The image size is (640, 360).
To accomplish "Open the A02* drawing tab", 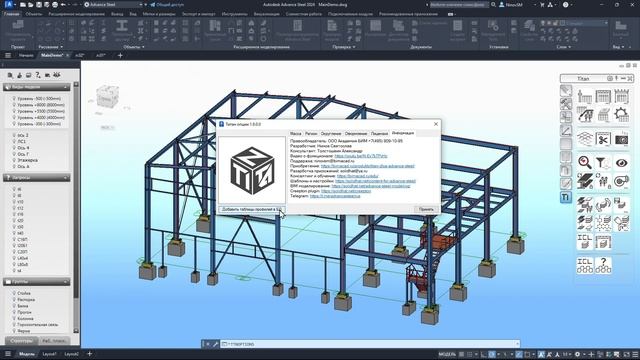I will click(80, 55).
